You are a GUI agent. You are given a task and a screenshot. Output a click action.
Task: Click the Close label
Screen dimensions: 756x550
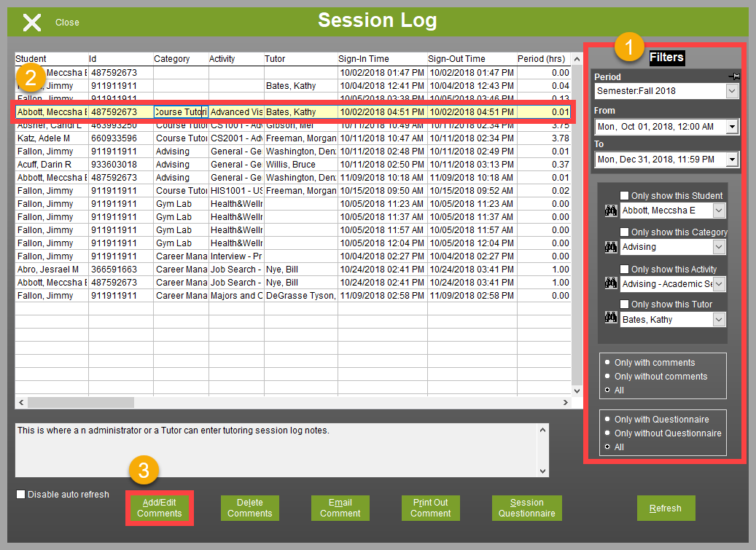click(67, 22)
